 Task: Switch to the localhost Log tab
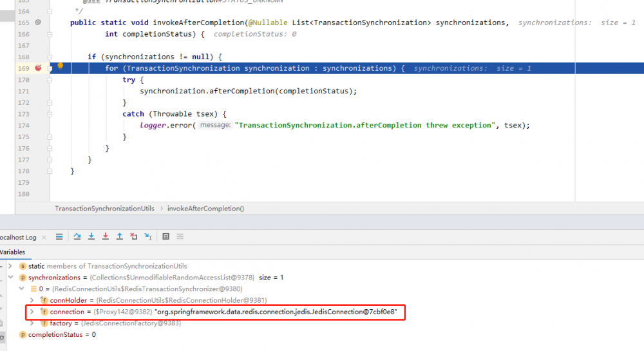pyautogui.click(x=18, y=237)
